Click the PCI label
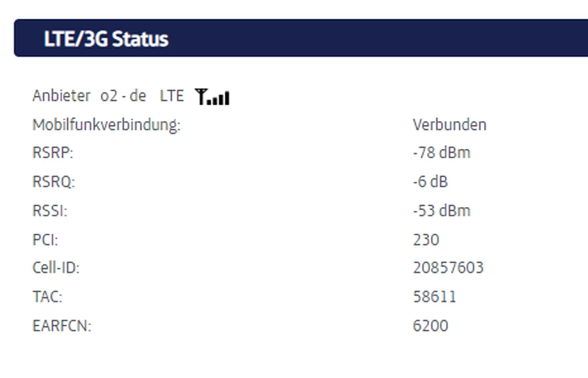This screenshot has width=588, height=378. coord(45,240)
